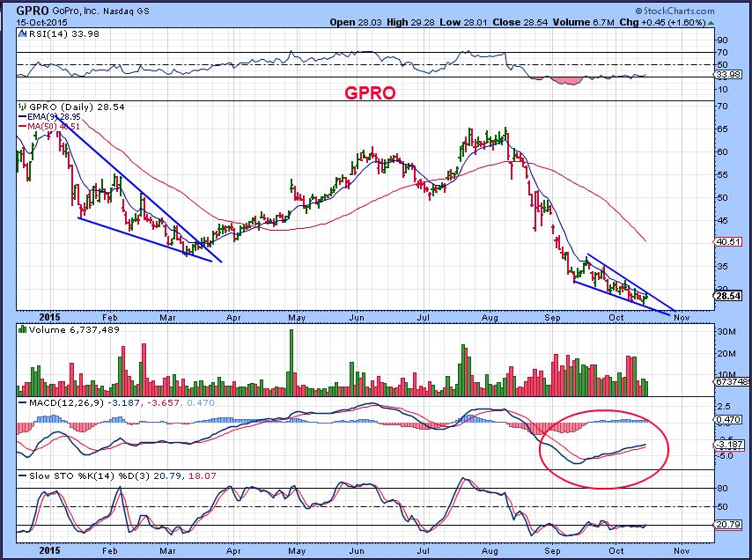Click the Volume 6.7M header value
The height and width of the screenshot is (560, 752).
[x=583, y=23]
